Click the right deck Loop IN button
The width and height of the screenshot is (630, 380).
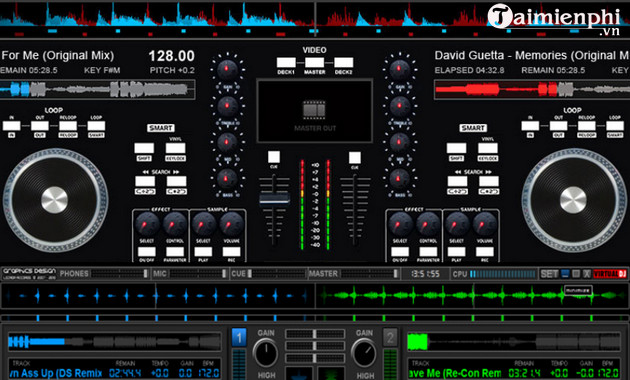530,126
